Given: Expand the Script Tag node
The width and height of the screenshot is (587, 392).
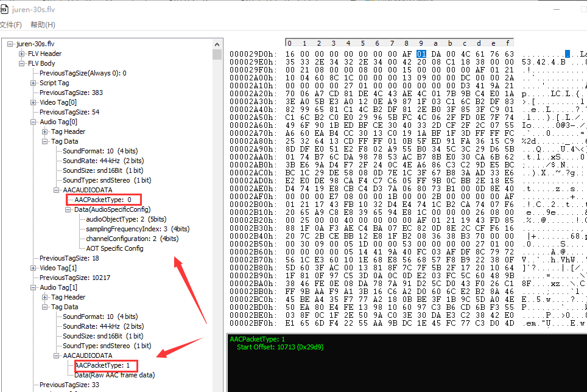Looking at the screenshot, I should pos(33,83).
